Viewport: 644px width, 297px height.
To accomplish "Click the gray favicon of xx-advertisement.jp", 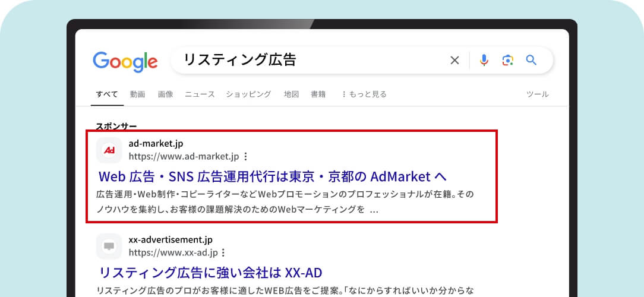I will pyautogui.click(x=109, y=246).
